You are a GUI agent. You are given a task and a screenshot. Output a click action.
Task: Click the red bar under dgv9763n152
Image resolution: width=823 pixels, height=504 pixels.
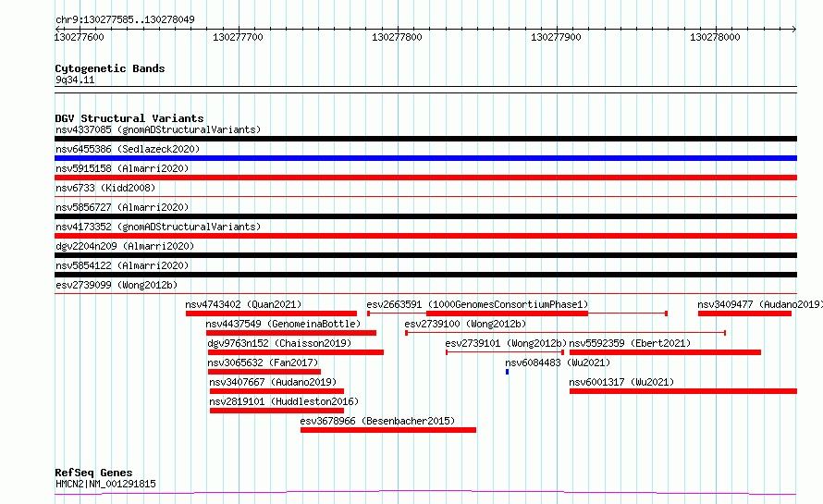point(296,352)
